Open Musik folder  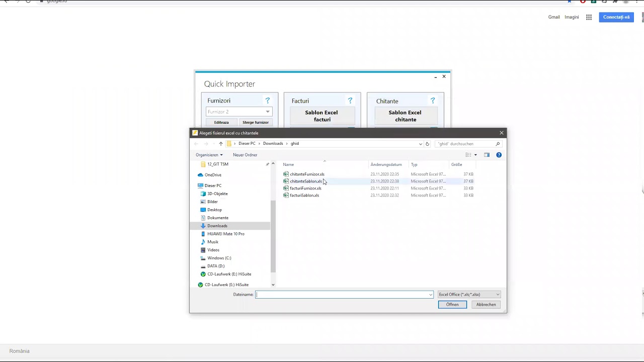click(213, 242)
